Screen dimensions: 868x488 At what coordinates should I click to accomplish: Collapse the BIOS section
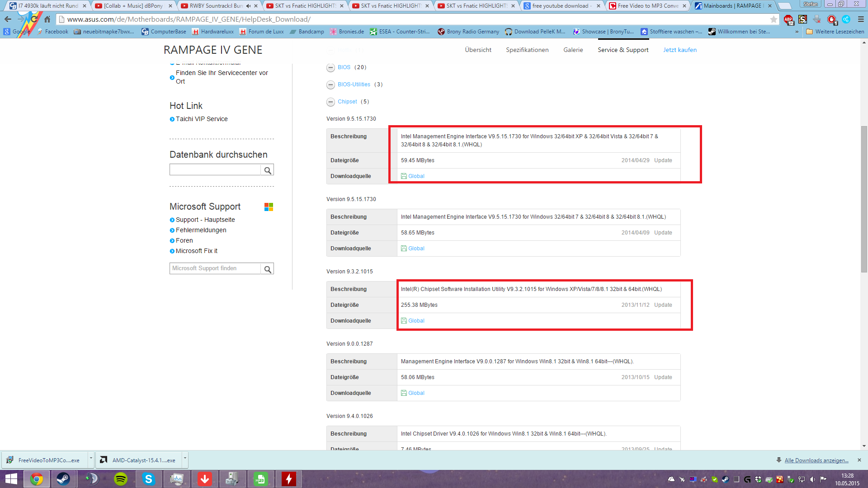pyautogui.click(x=330, y=68)
